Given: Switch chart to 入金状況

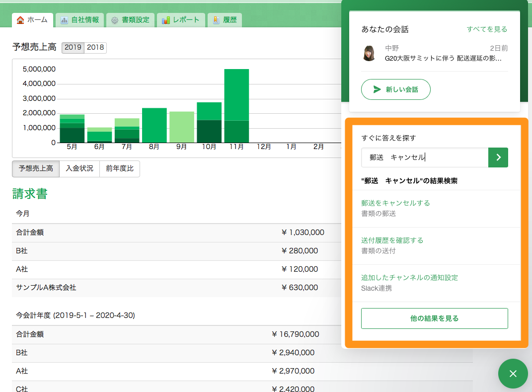Looking at the screenshot, I should point(79,169).
